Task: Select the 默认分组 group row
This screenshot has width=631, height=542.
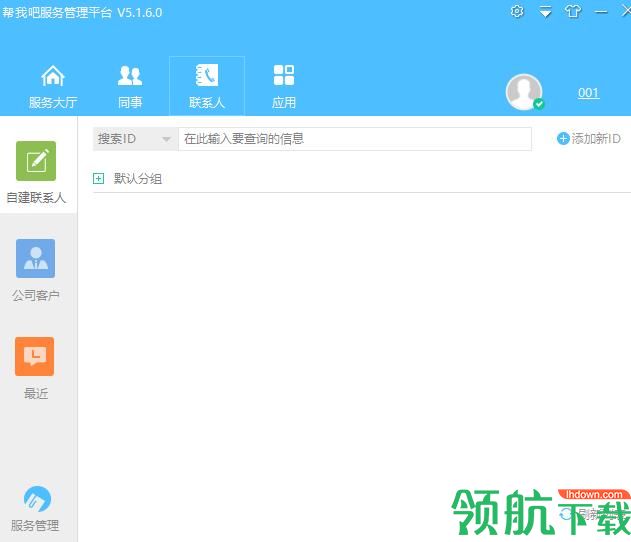Action: point(362,178)
